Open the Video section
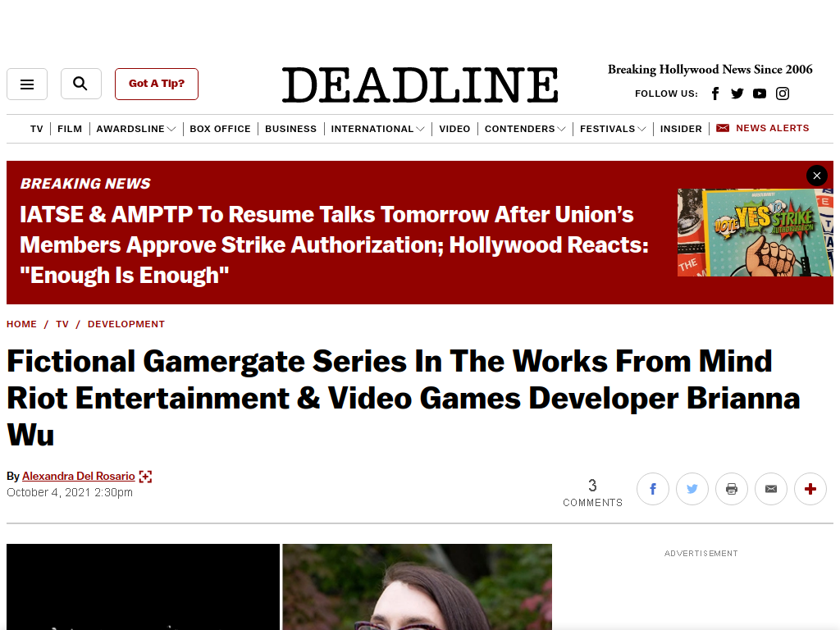 (454, 129)
